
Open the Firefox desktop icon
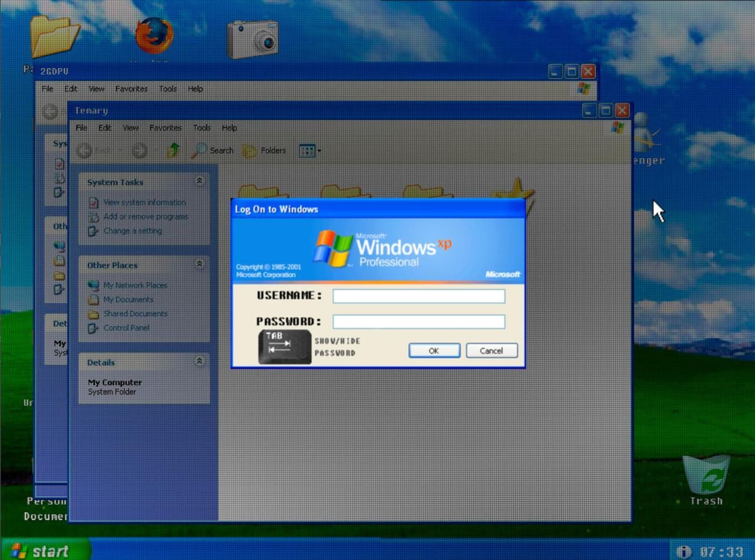tap(155, 36)
